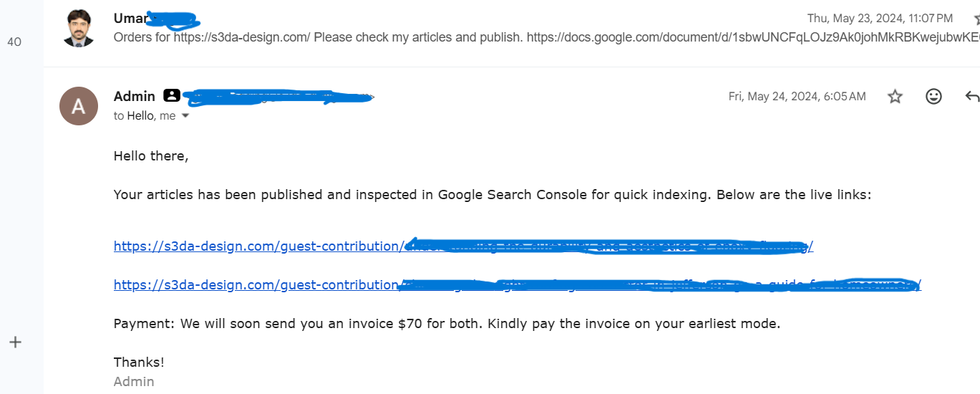Click the gray Admin signature text
Viewport: 980px width, 394px height.
click(134, 382)
